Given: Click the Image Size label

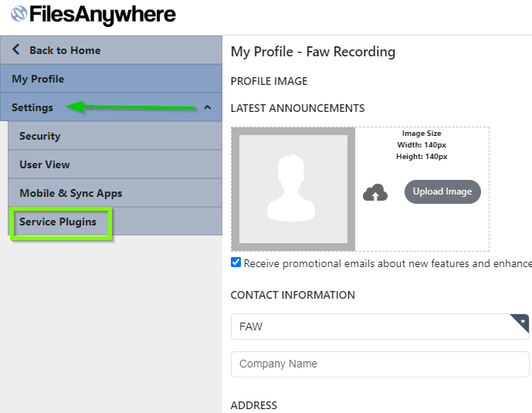Looking at the screenshot, I should (422, 134).
